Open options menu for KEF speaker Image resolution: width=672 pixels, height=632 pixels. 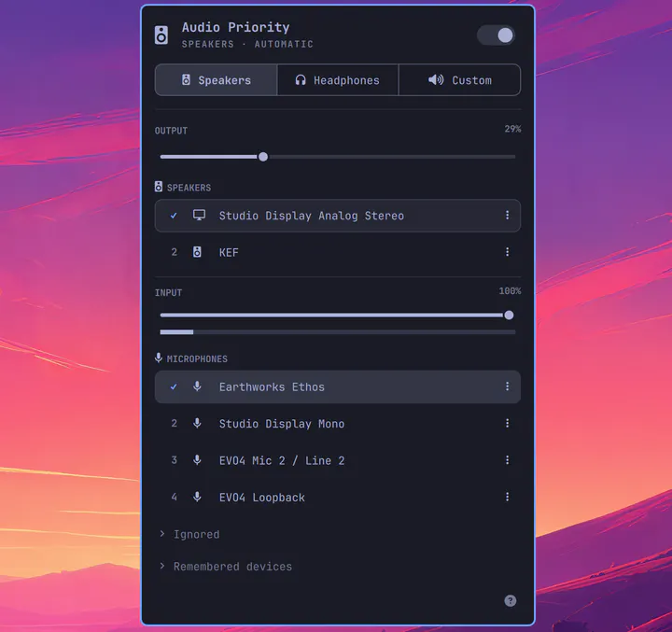508,252
